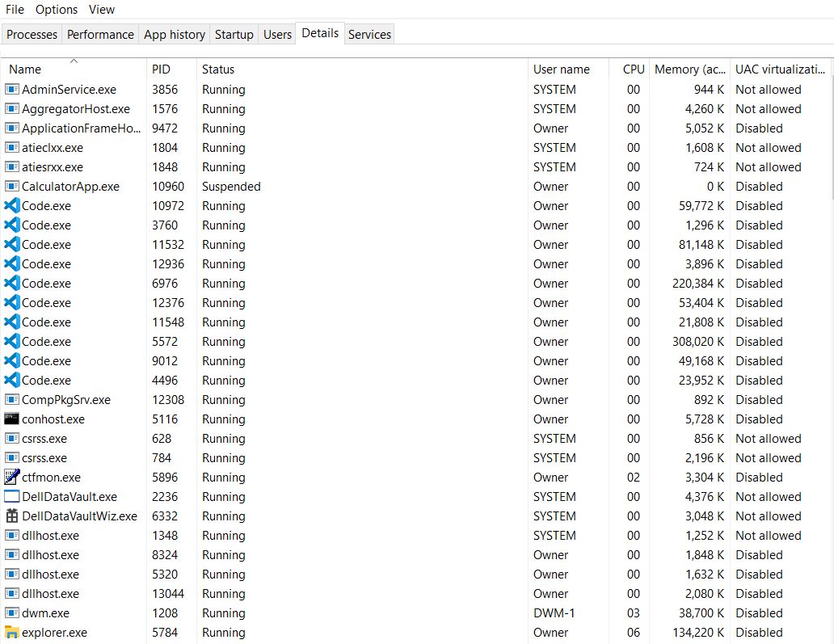The image size is (834, 644).
Task: Sort by Memory column header
Action: click(689, 69)
